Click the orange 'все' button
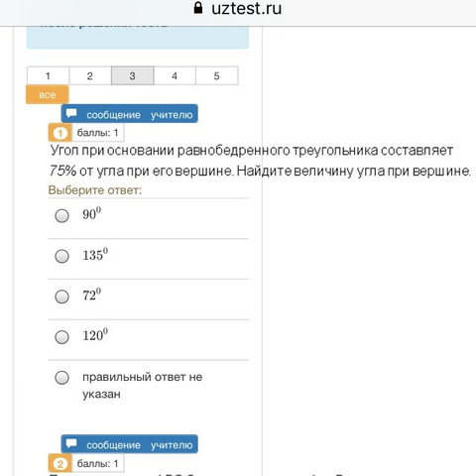Image resolution: width=476 pixels, height=476 pixels. (48, 94)
